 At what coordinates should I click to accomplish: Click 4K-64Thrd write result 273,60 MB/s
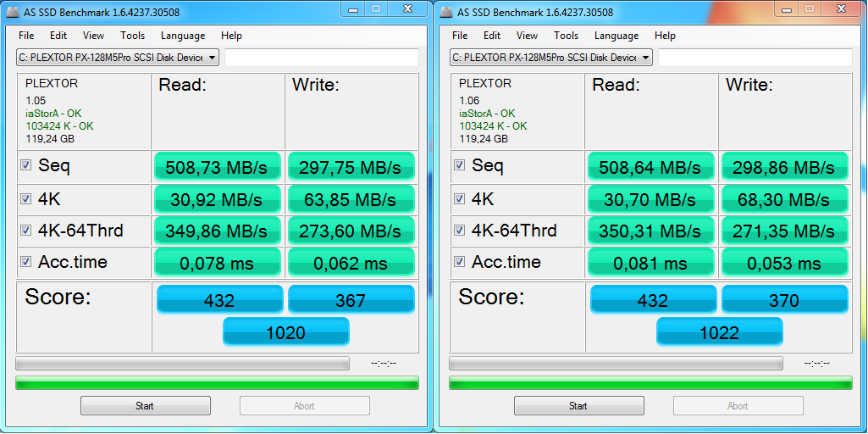pyautogui.click(x=351, y=231)
